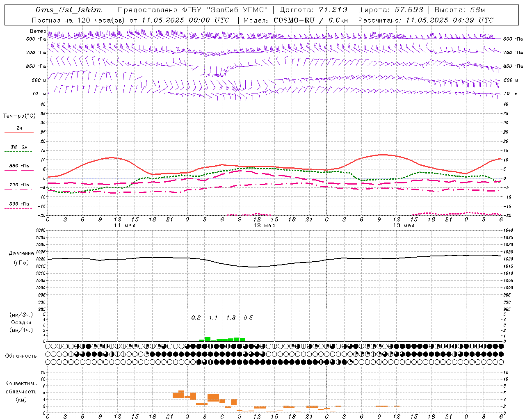Click the 11 мая date label
Image resolution: width=525 pixels, height=420 pixels.
pyautogui.click(x=125, y=226)
